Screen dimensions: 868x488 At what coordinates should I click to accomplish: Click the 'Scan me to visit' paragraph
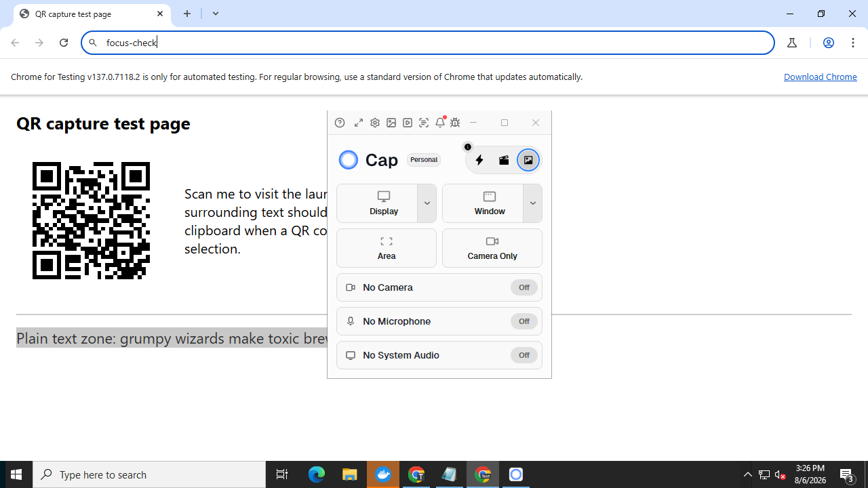click(x=256, y=221)
